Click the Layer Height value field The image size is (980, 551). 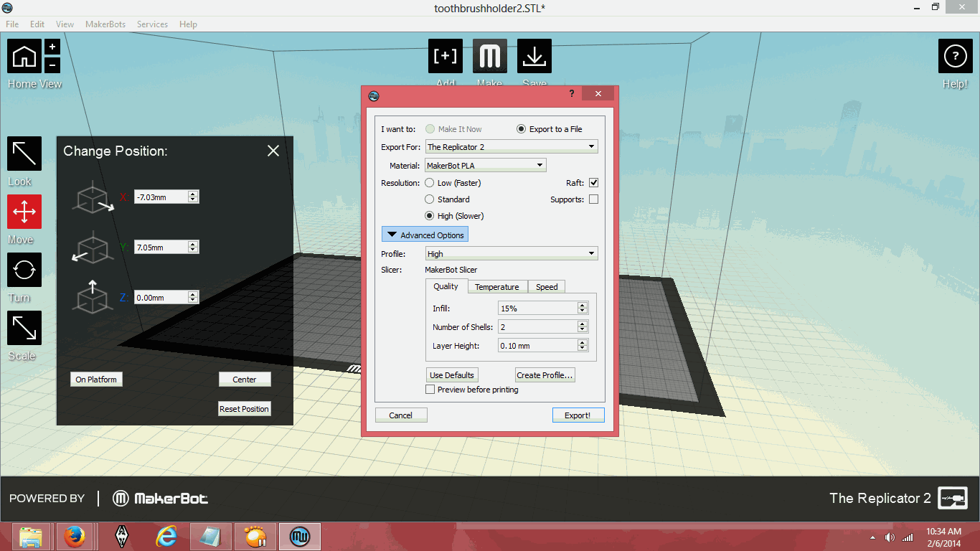tap(538, 345)
